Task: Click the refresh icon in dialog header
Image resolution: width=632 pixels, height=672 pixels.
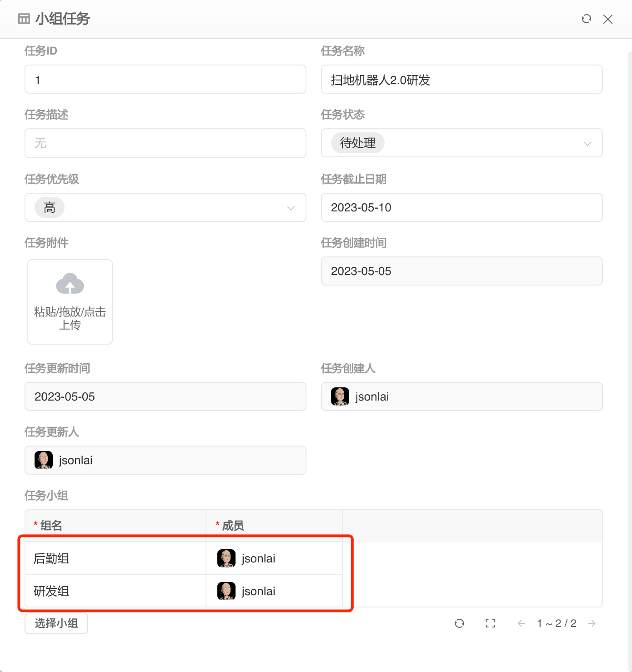Action: [587, 19]
